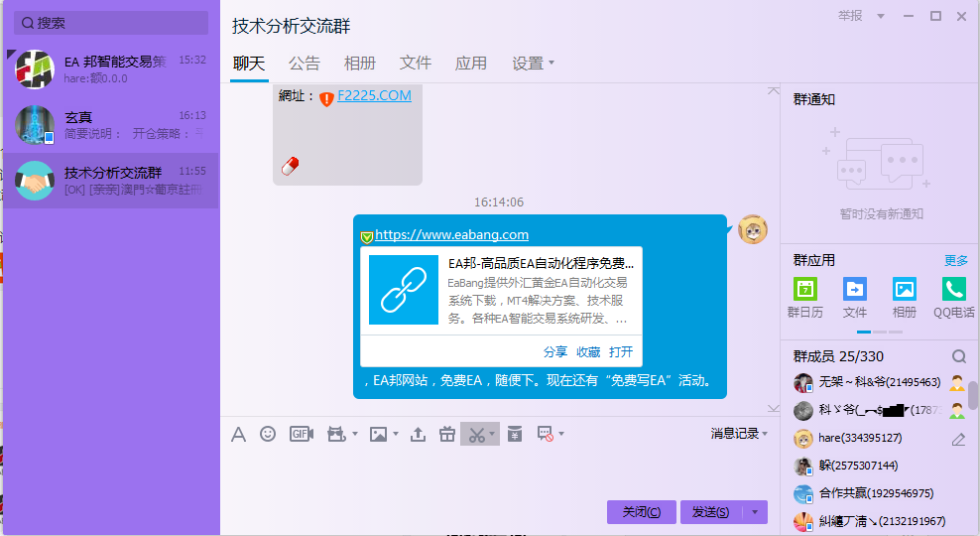
Task: Search group members magnifier icon
Action: [959, 356]
